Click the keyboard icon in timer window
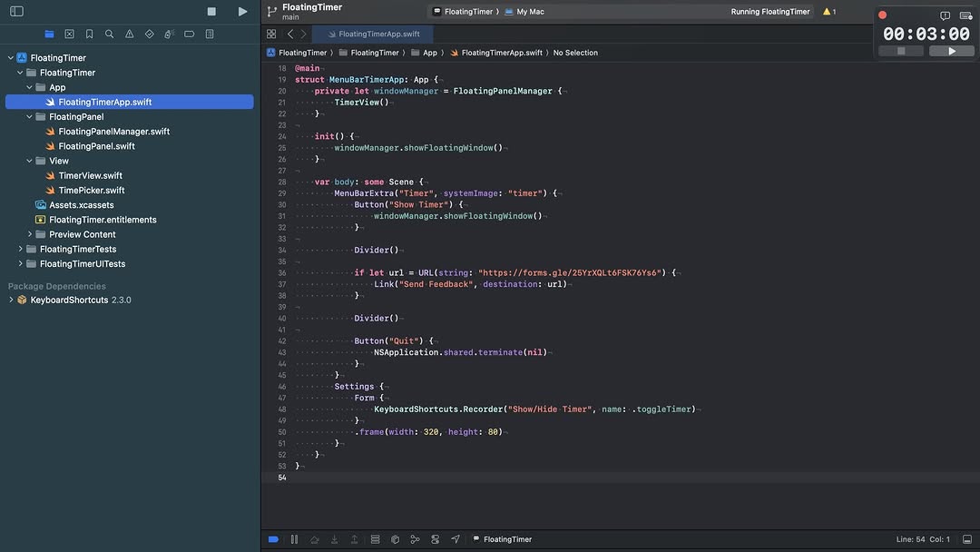The height and width of the screenshot is (552, 980). click(965, 15)
